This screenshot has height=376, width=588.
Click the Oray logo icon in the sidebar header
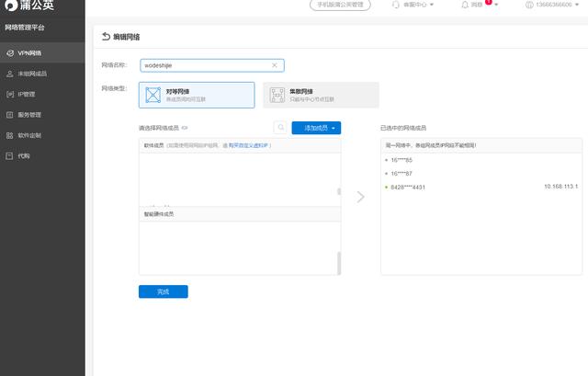(x=10, y=6)
